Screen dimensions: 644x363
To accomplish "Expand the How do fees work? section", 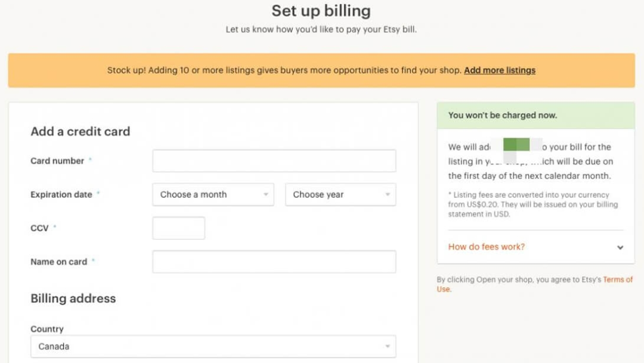I will [x=487, y=247].
